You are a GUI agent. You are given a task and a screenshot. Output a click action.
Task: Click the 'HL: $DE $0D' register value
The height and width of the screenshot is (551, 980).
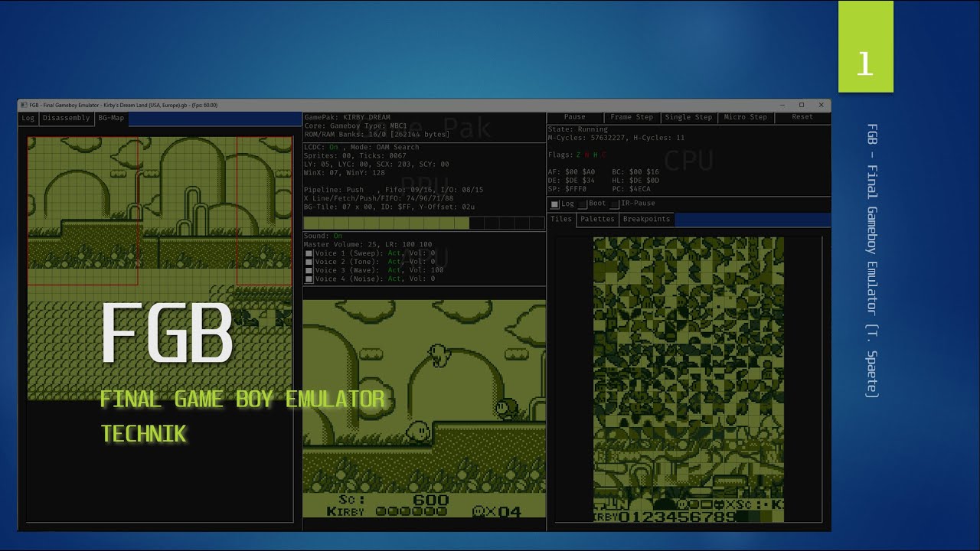coord(635,181)
